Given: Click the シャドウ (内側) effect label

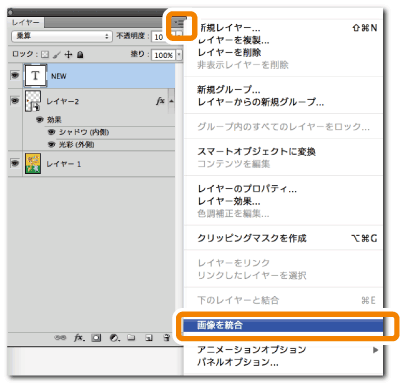Looking at the screenshot, I should pyautogui.click(x=84, y=132).
